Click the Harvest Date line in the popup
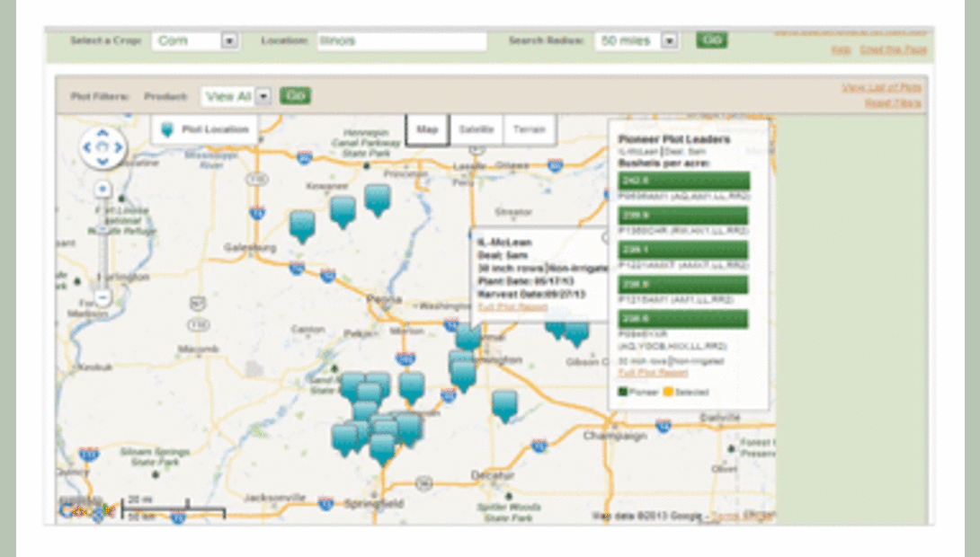The height and width of the screenshot is (557, 980). tap(531, 294)
